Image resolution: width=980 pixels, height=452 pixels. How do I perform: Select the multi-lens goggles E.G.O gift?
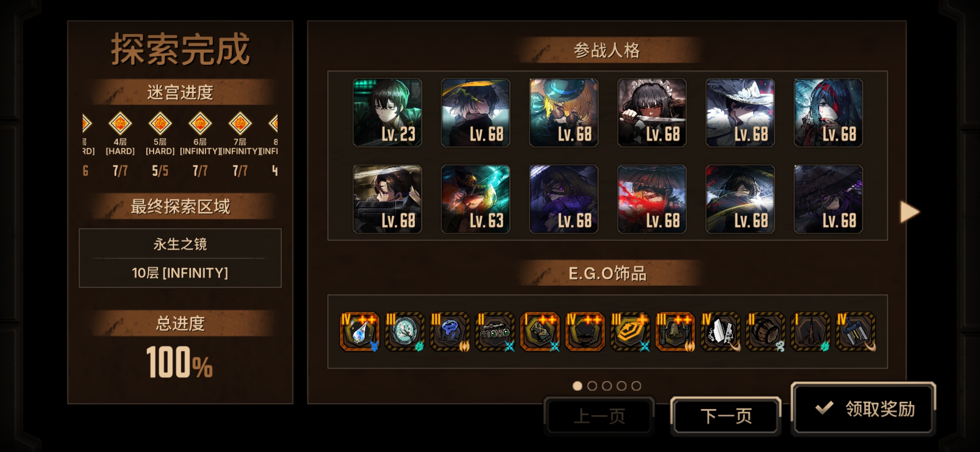point(495,331)
